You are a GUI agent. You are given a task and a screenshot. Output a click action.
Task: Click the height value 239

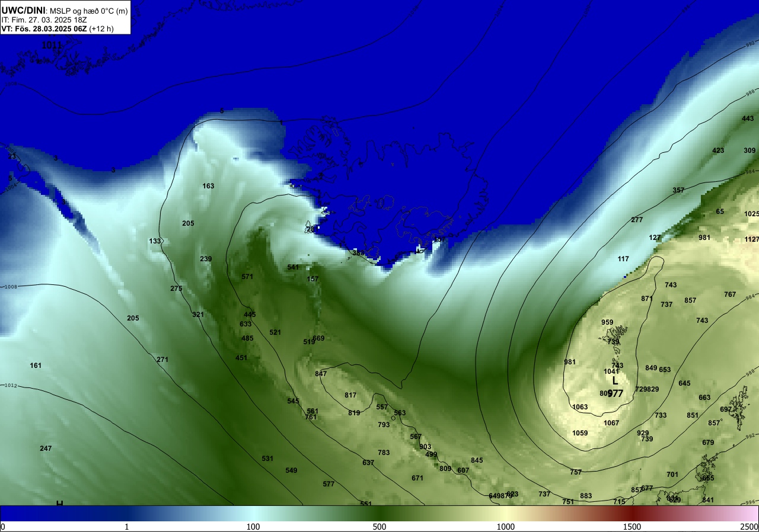206,259
